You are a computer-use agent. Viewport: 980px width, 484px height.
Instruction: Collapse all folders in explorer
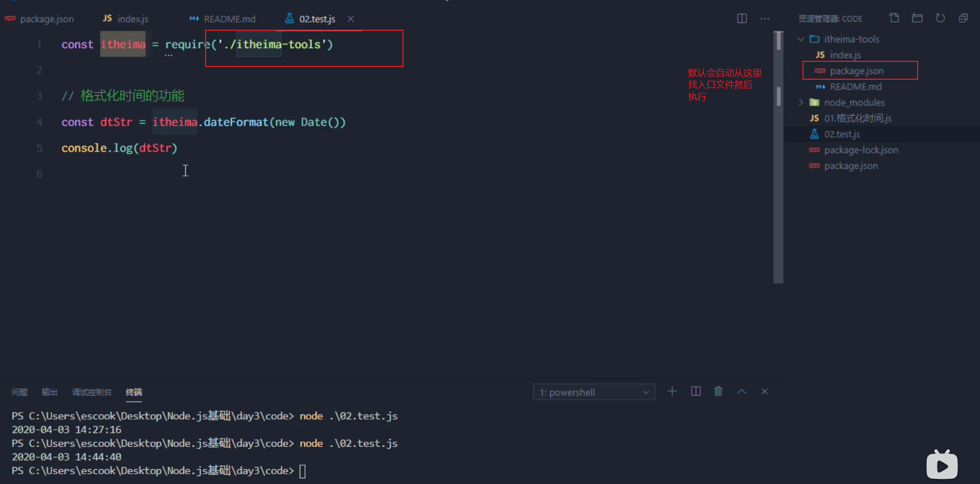pos(963,18)
